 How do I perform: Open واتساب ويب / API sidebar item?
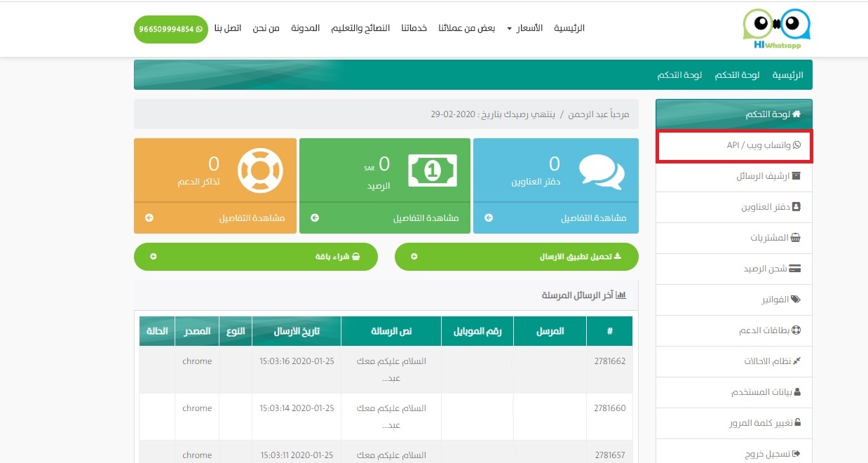tap(734, 146)
